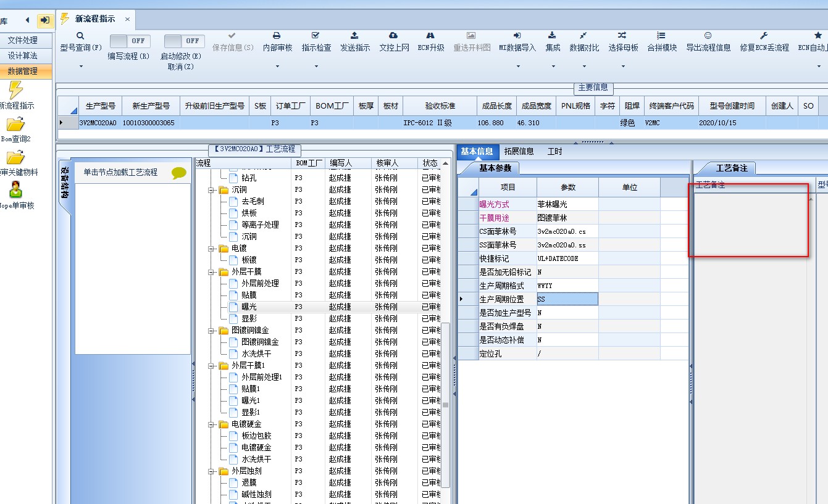This screenshot has height=504, width=828.
Task: Click 曝光方式 value 菲林曝光
Action: [567, 204]
